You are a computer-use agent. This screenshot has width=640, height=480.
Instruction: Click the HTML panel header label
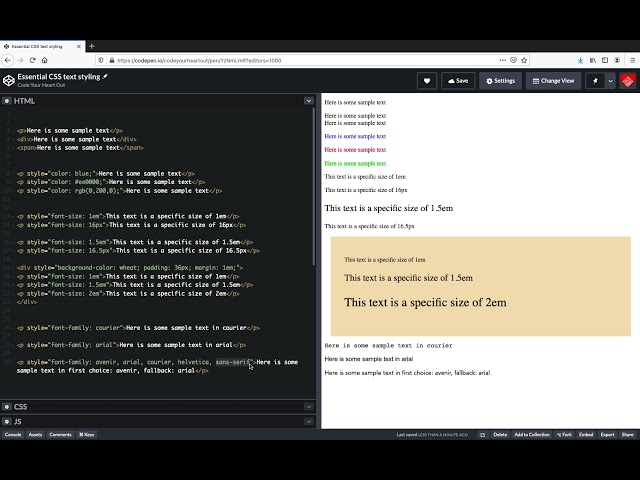24,101
